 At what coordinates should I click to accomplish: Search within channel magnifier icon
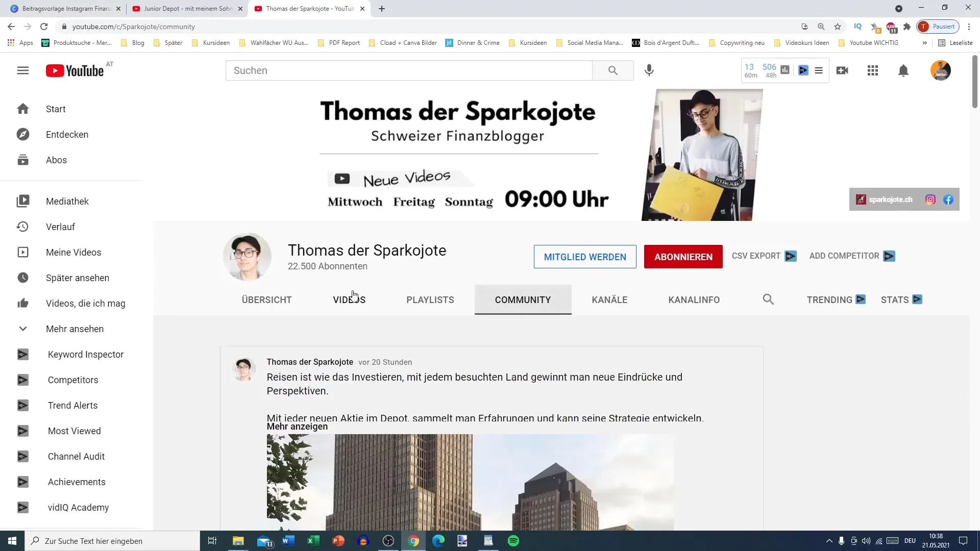point(768,299)
